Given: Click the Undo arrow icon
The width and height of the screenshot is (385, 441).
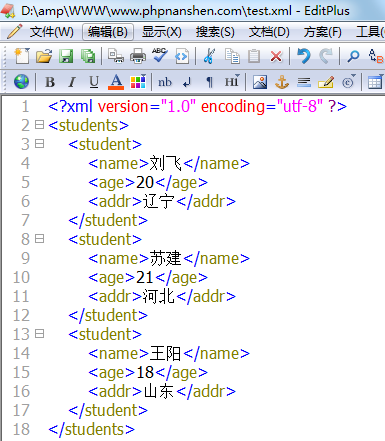Looking at the screenshot, I should (x=304, y=56).
